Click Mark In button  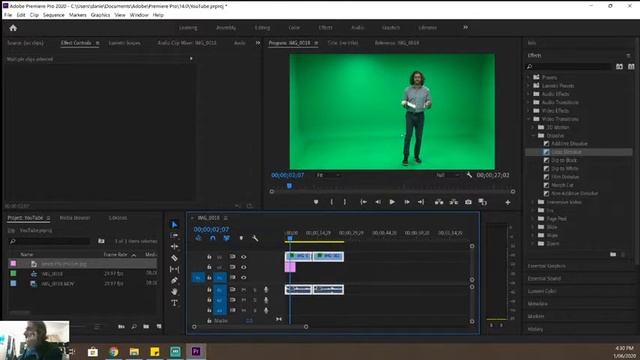[331, 202]
